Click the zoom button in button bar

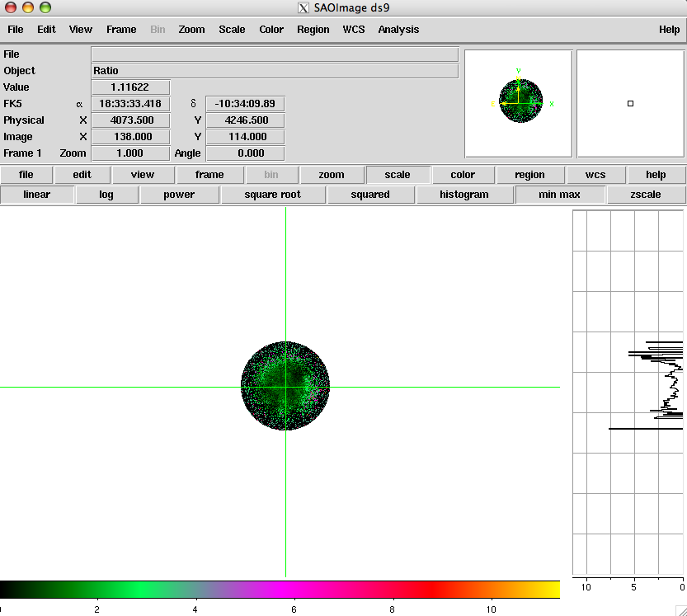pos(332,175)
